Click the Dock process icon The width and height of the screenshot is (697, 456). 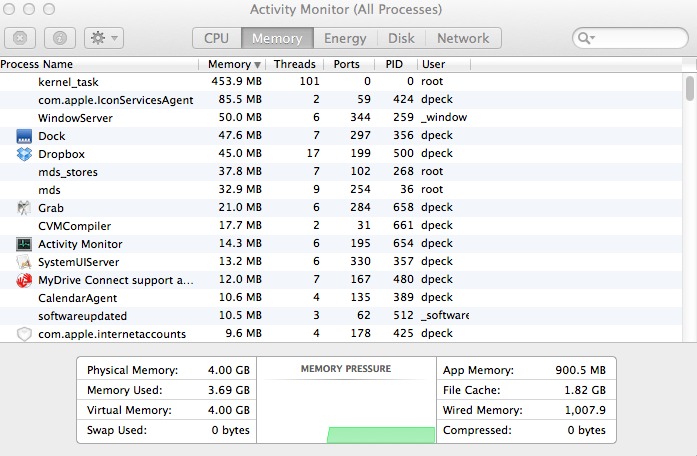tap(24, 136)
